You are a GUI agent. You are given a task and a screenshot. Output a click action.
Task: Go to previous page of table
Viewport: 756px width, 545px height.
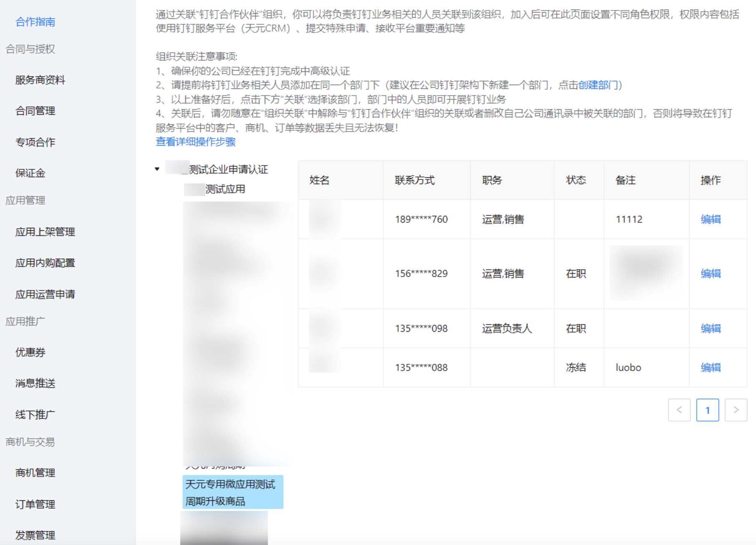click(679, 410)
